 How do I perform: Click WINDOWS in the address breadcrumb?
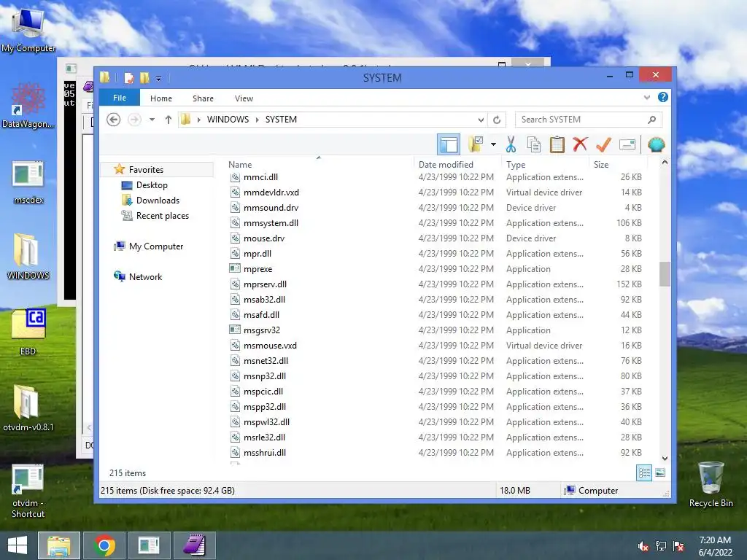coord(228,120)
